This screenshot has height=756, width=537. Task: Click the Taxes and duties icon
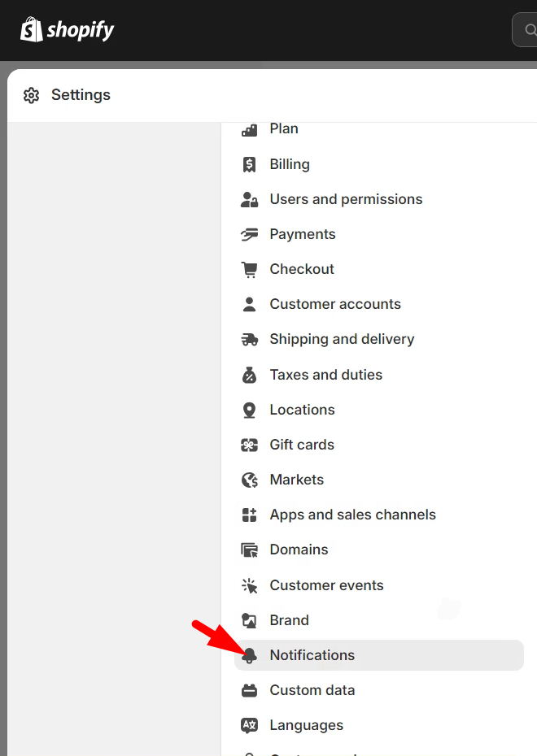pos(250,375)
